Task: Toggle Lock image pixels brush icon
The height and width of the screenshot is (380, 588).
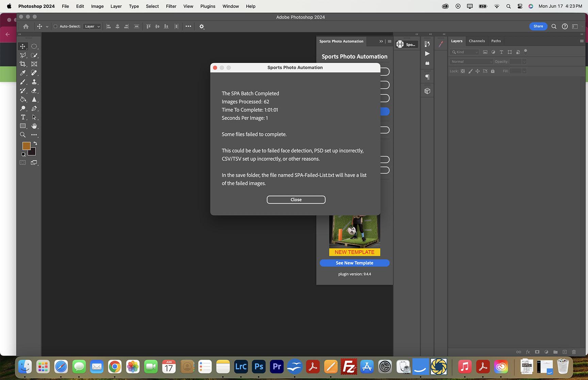Action: click(470, 71)
